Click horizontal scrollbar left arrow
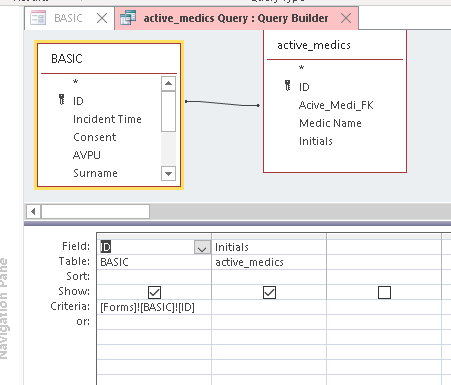 click(33, 211)
